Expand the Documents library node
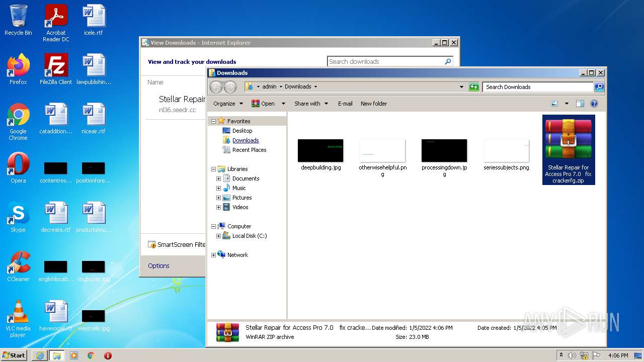Image resolution: width=644 pixels, height=362 pixels. point(218,178)
